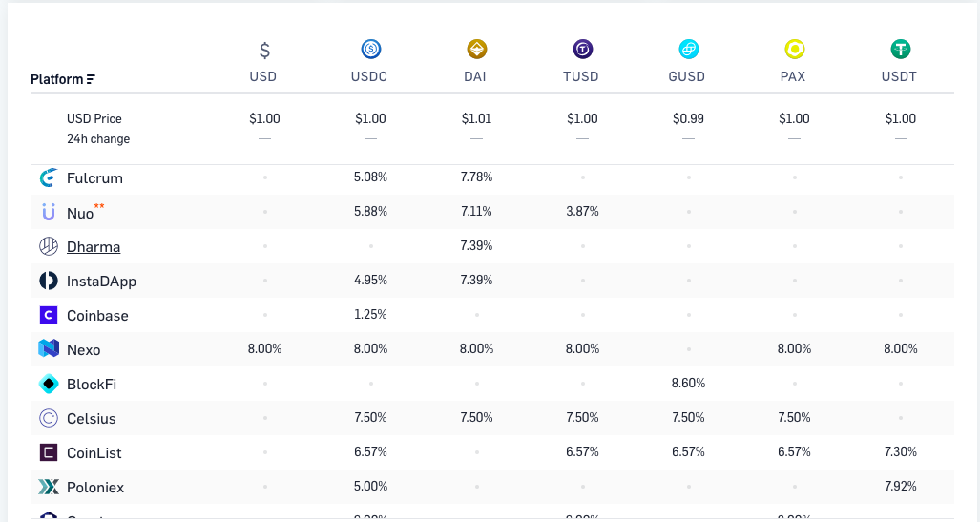Click the TUSD coin icon

pyautogui.click(x=582, y=49)
